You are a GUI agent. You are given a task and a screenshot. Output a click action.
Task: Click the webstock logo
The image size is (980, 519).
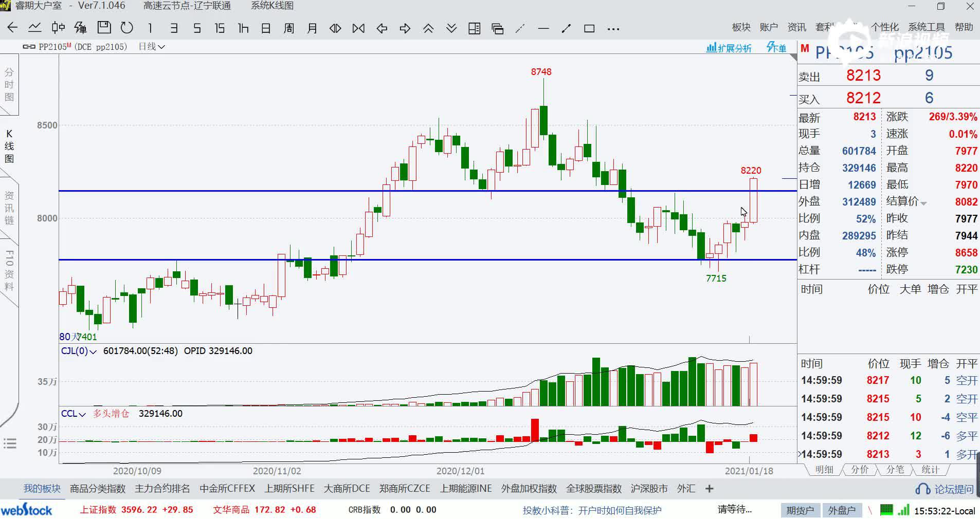tap(26, 510)
